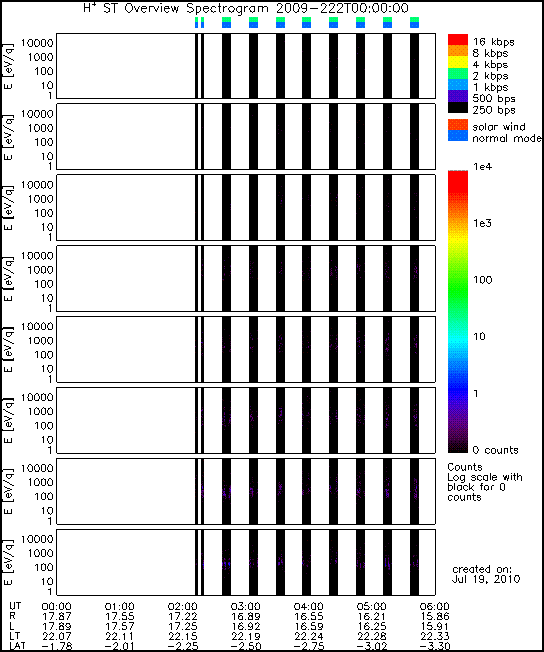
Task: Click the LT value 22.33
Action: 434,637
